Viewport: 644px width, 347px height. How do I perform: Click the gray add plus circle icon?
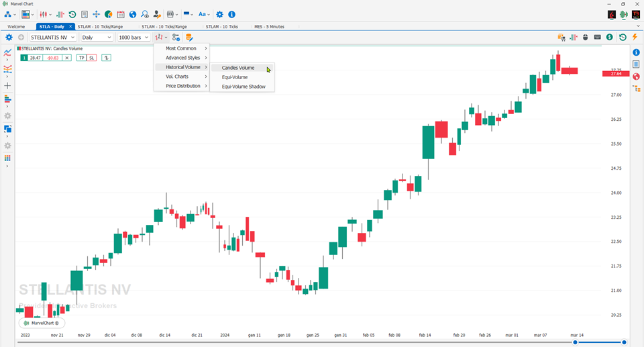coord(21,38)
